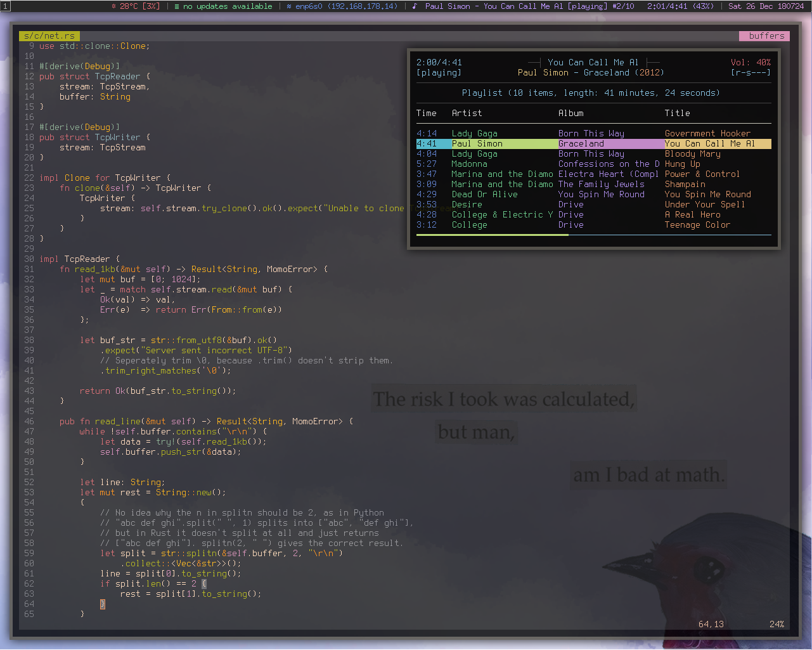Click the Artist column header
The width and height of the screenshot is (812, 650).
467,113
